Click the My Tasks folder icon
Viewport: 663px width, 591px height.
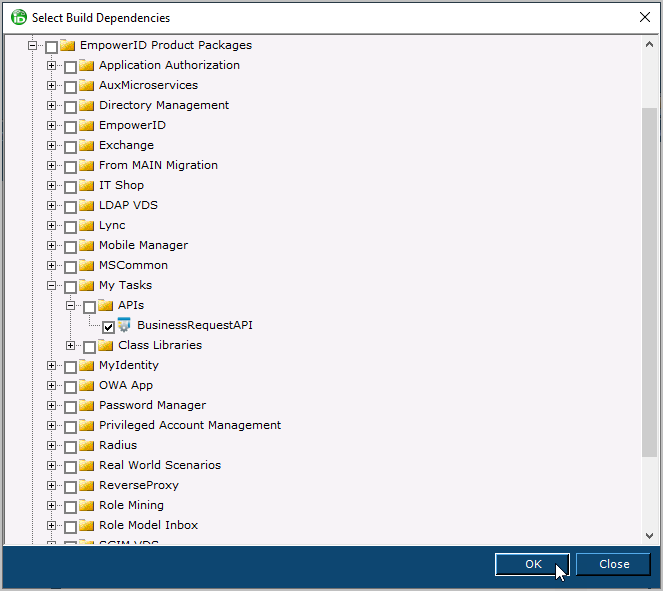click(x=86, y=285)
